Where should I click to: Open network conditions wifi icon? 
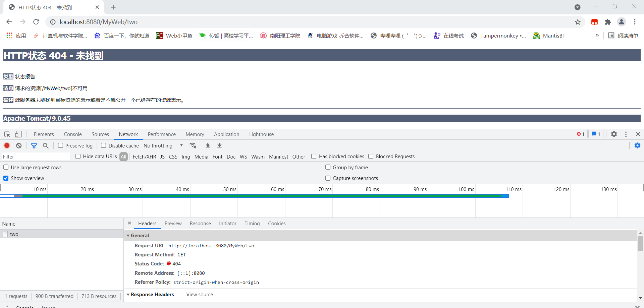click(x=193, y=145)
